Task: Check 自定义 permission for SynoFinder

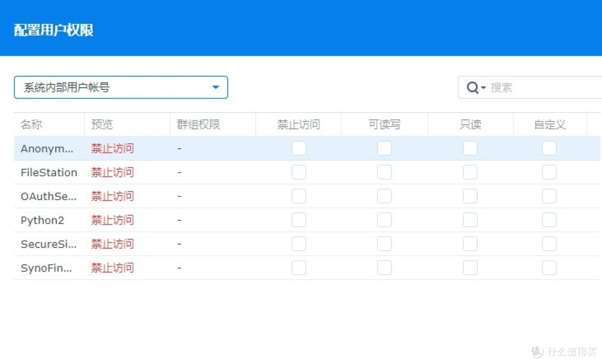Action: 549,268
